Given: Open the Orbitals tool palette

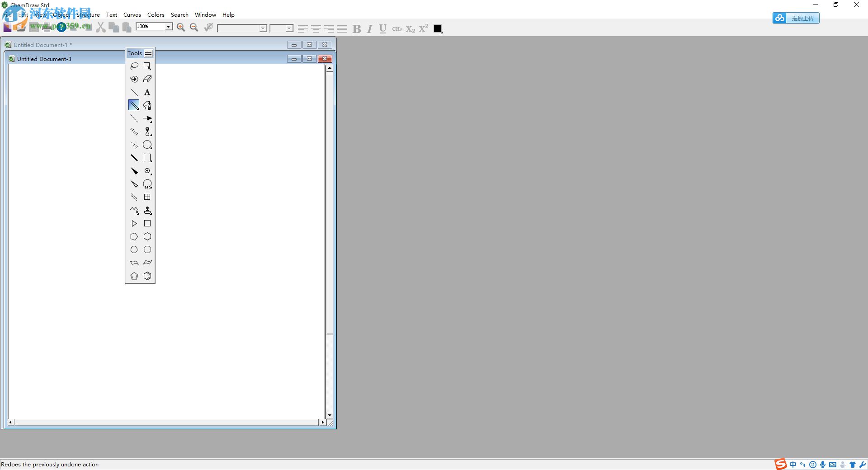Looking at the screenshot, I should [x=147, y=132].
